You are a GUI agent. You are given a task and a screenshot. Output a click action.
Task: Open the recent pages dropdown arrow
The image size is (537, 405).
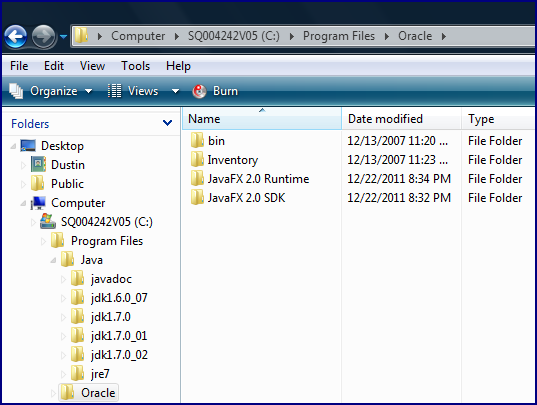[63, 36]
